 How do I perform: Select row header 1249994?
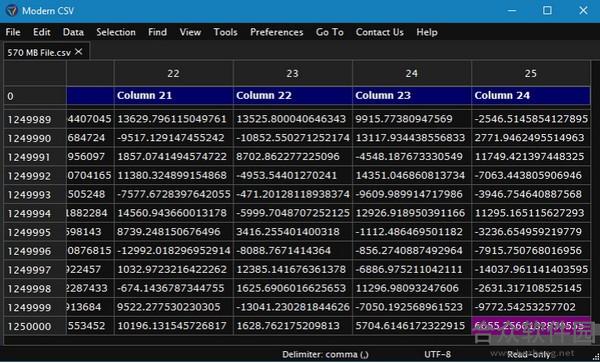(x=35, y=213)
